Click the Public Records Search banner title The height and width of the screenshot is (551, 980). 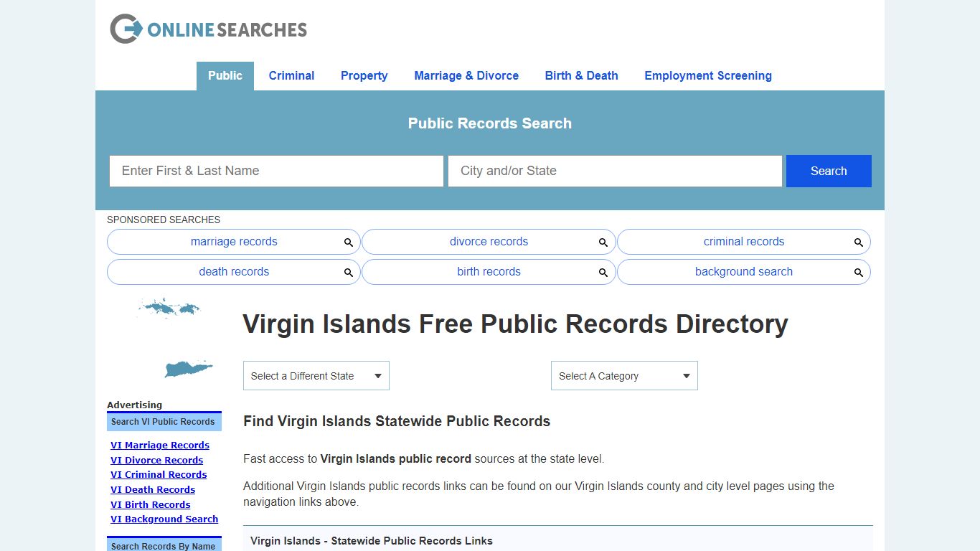pyautogui.click(x=490, y=123)
